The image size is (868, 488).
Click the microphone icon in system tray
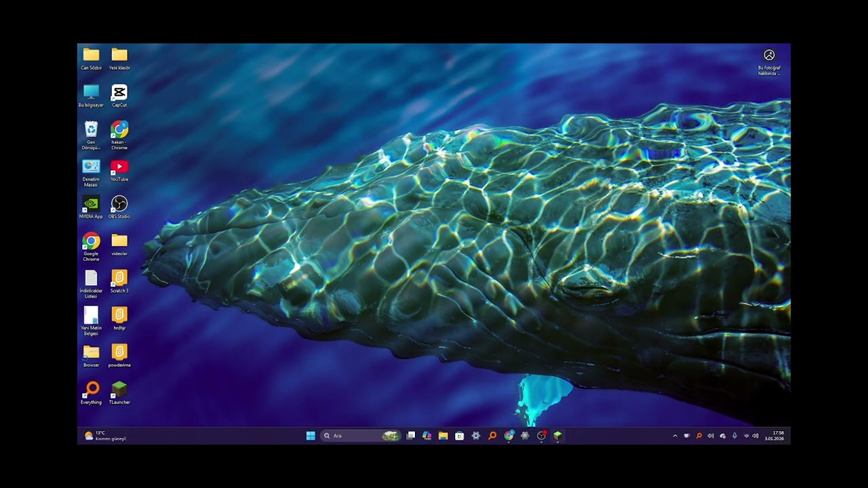point(734,436)
